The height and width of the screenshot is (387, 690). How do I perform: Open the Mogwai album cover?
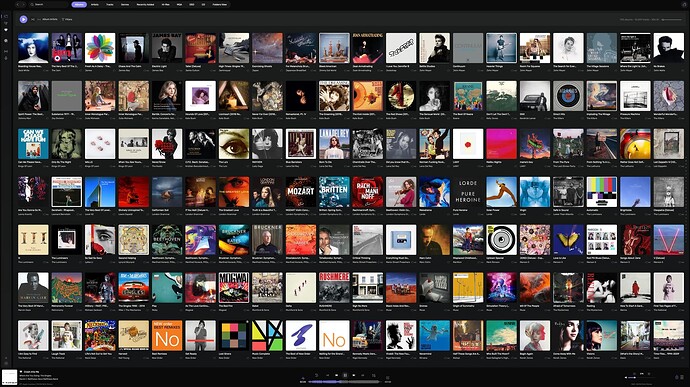coord(234,287)
